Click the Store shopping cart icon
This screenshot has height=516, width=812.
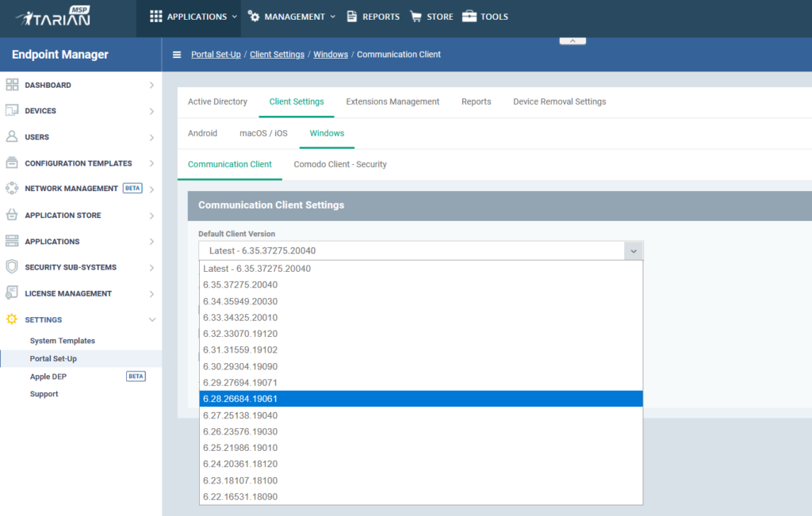pos(416,17)
